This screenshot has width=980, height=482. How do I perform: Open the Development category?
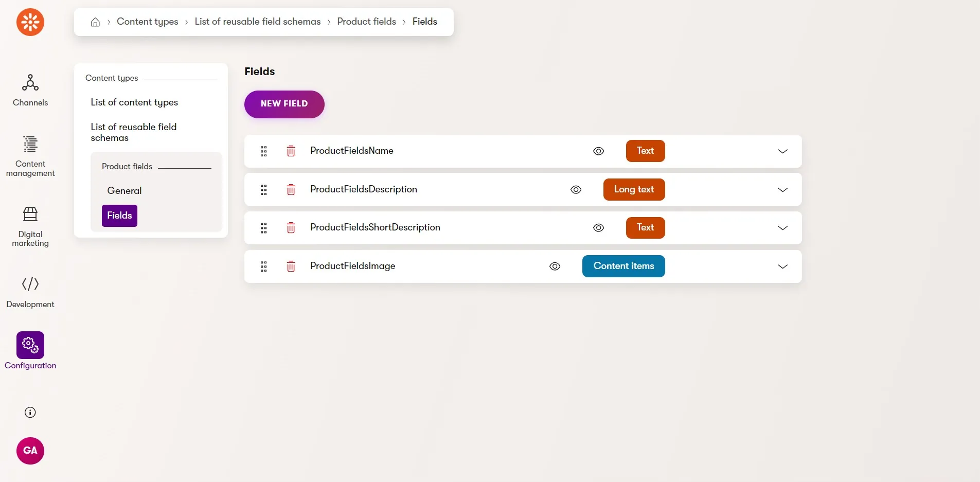click(30, 292)
